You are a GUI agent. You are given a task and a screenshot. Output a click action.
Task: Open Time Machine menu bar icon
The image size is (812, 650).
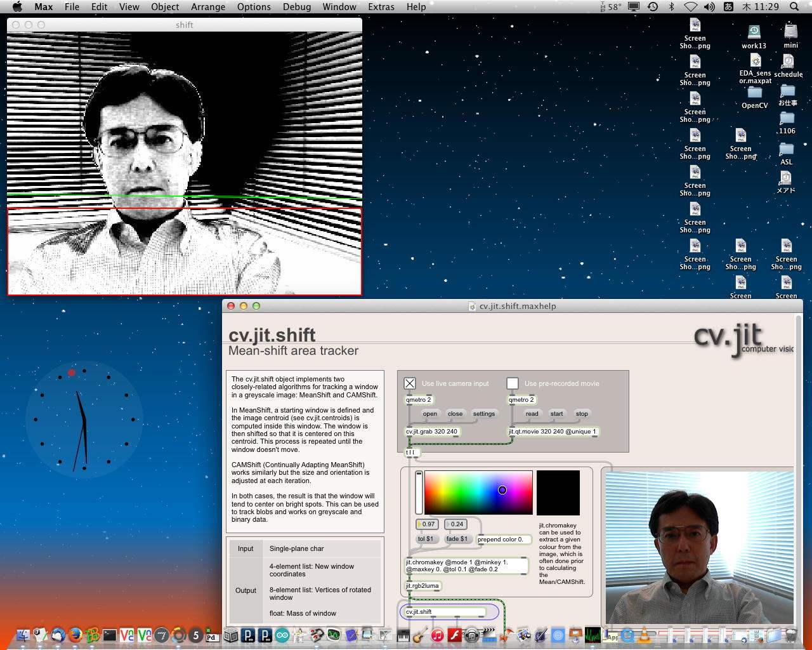pos(653,7)
